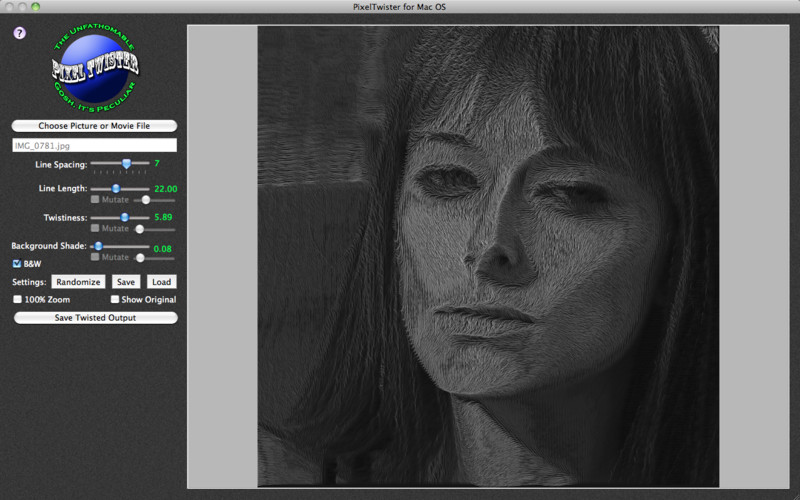Open the purple help question mark icon
Viewport: 800px width, 500px height.
(x=19, y=33)
